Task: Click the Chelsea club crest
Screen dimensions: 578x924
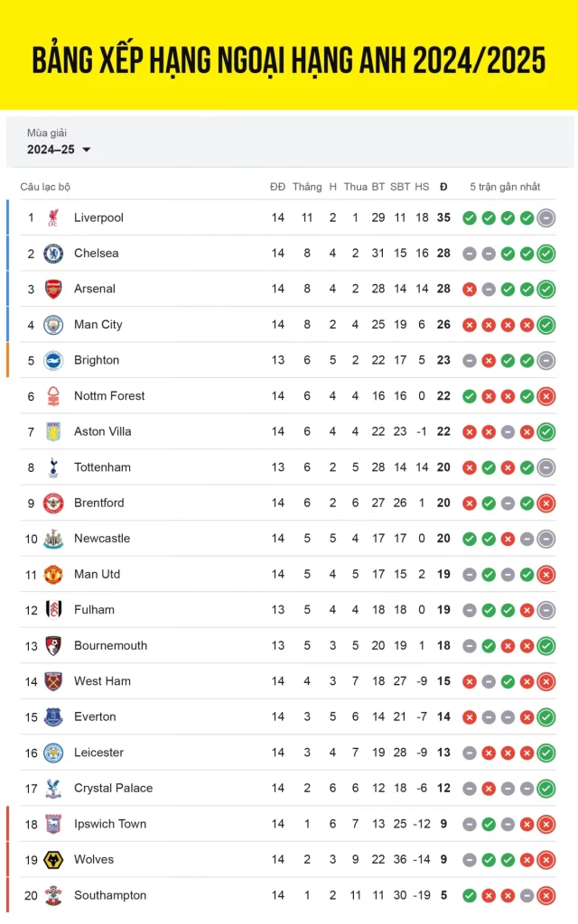Action: (x=53, y=254)
